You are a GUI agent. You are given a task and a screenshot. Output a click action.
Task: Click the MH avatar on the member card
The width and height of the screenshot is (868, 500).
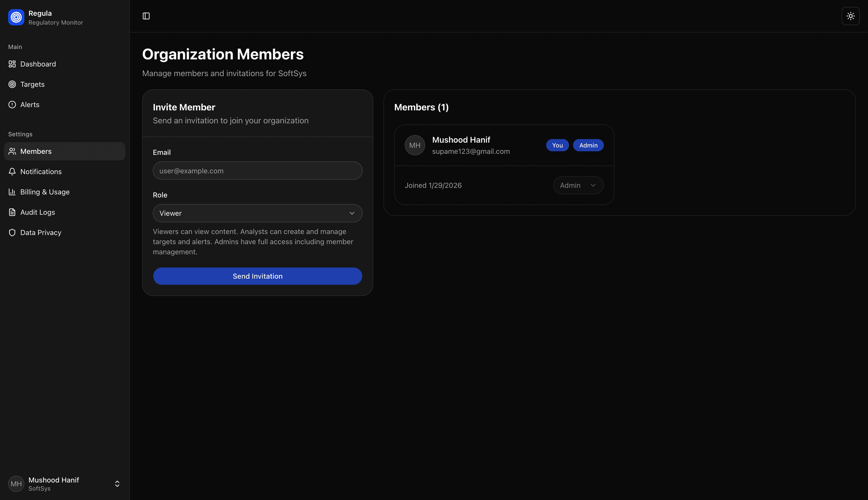pos(414,145)
